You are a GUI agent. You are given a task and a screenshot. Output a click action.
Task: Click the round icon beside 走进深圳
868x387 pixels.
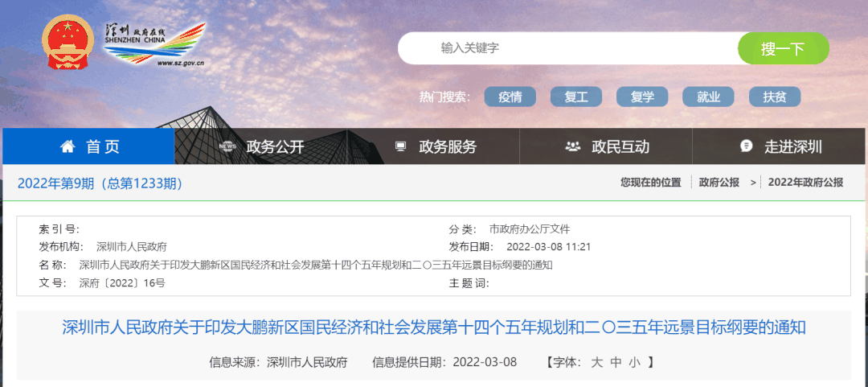tap(747, 146)
